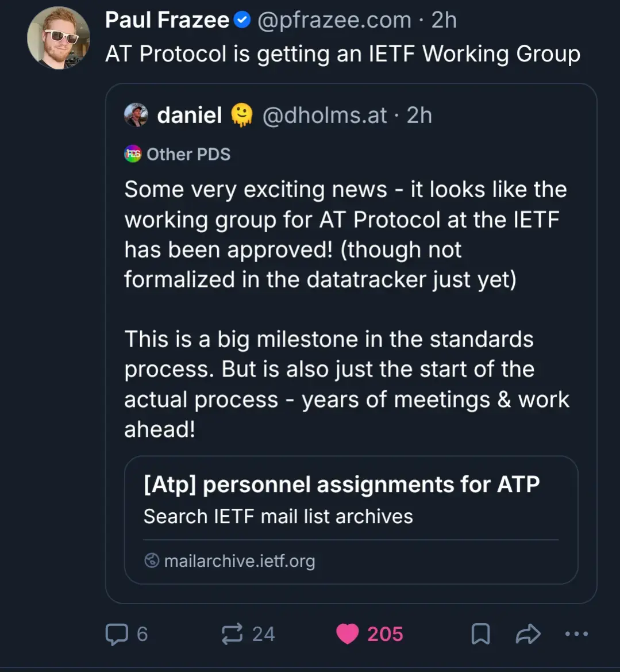
Task: Click daniel's small avatar in quoted post
Action: (136, 115)
